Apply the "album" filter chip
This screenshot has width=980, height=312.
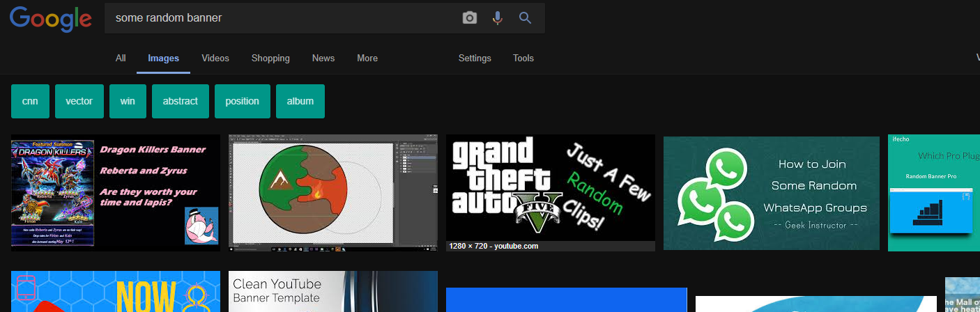coord(300,101)
